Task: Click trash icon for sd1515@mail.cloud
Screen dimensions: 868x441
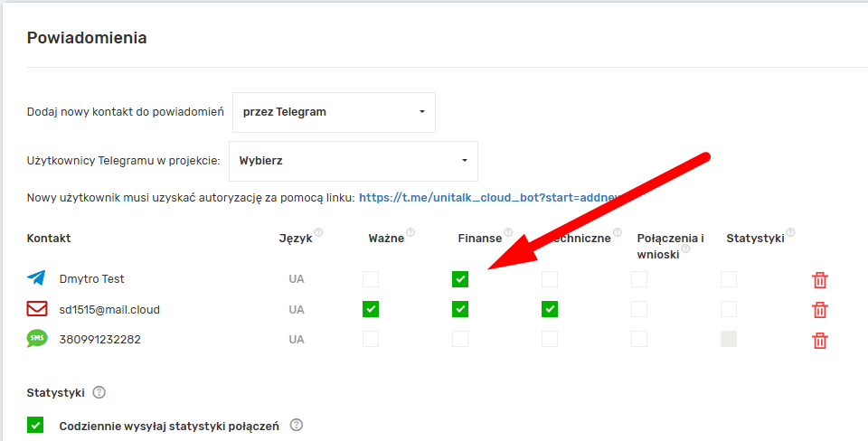Action: click(x=819, y=310)
